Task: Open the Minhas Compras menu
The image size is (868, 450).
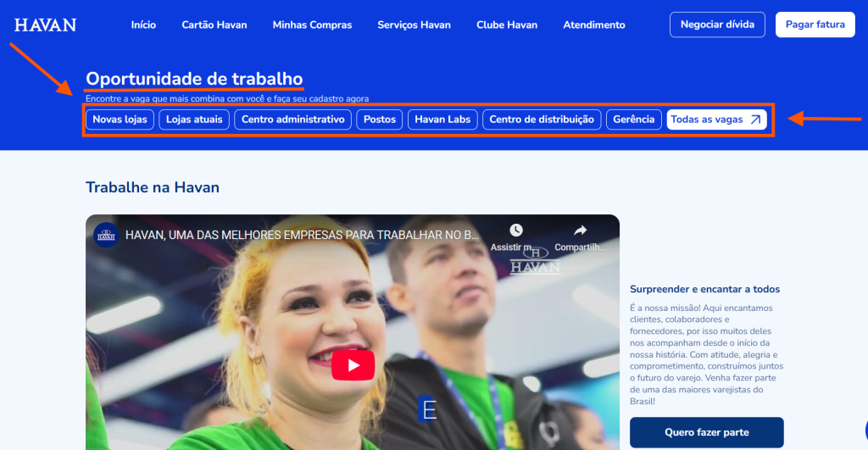Action: tap(312, 25)
